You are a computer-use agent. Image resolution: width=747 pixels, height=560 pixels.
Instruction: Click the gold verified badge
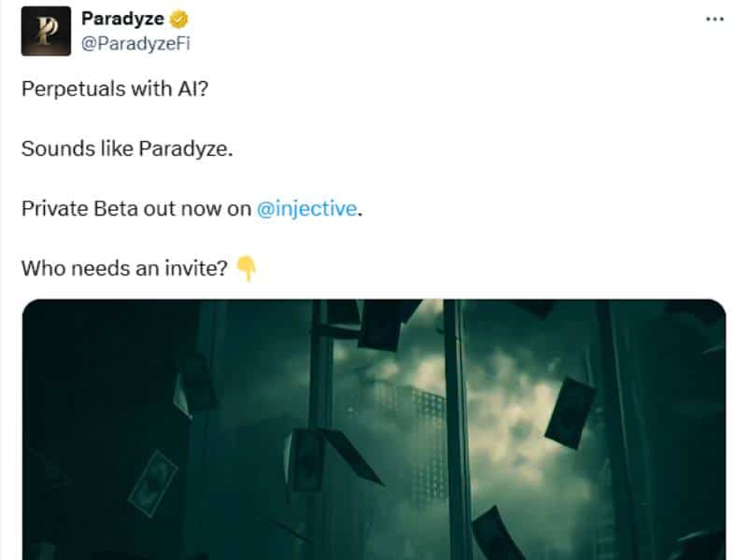click(179, 20)
